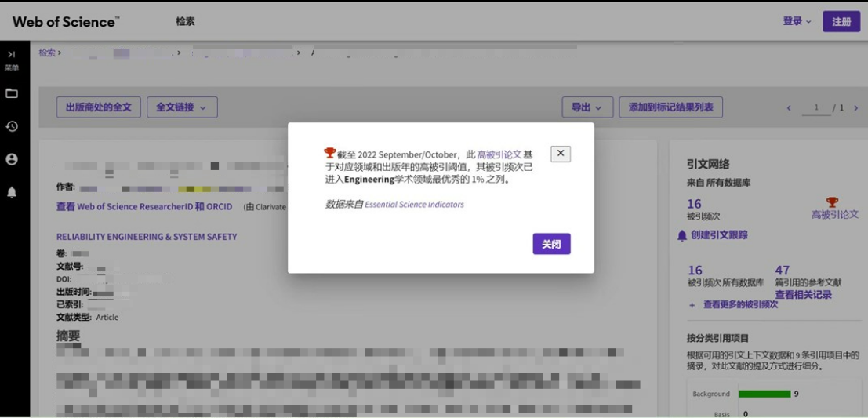Expand the 登录 dropdown
This screenshot has width=868, height=418.
pyautogui.click(x=797, y=21)
